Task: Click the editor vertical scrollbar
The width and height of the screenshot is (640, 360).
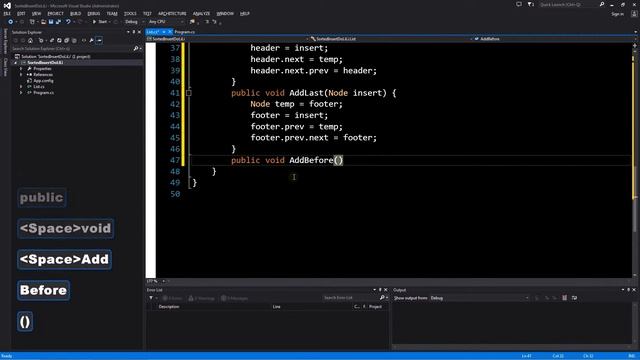Action: coord(634,161)
